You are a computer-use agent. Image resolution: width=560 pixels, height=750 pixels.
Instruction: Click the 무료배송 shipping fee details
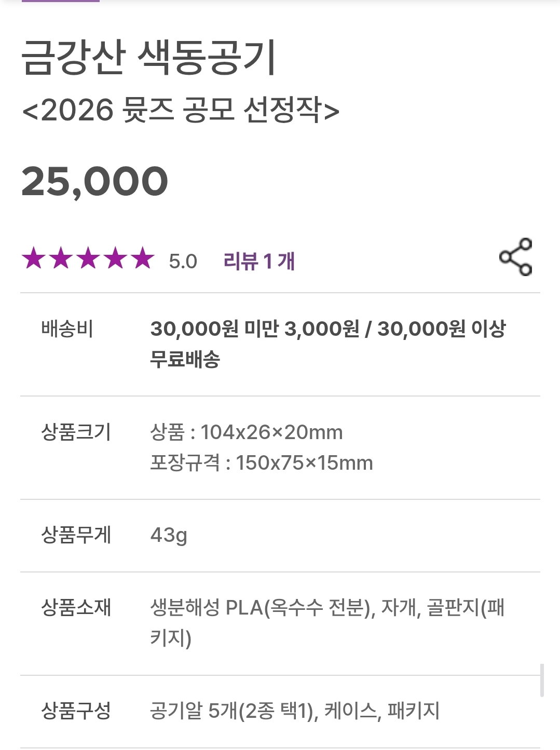point(328,344)
